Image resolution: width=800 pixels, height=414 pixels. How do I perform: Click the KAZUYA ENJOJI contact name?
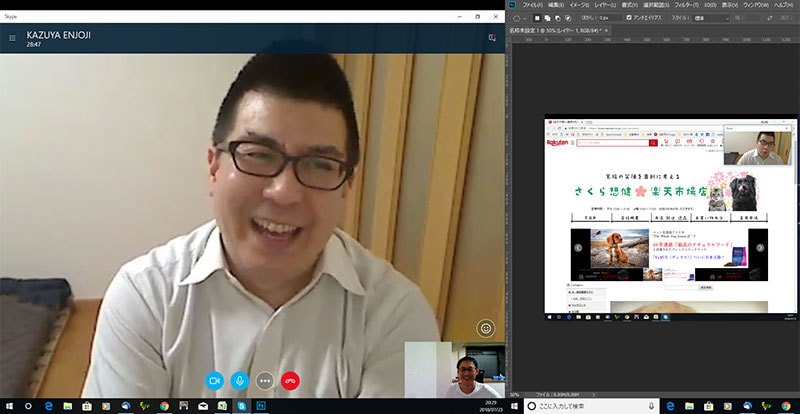[59, 35]
